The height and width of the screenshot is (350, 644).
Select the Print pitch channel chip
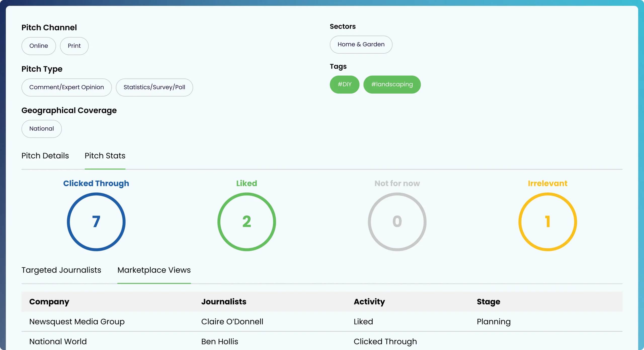[74, 46]
